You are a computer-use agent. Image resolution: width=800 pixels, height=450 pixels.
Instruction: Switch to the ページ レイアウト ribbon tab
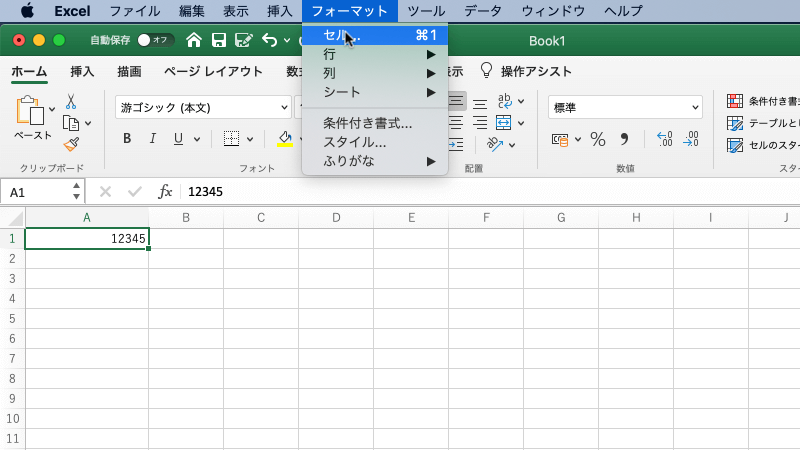(213, 71)
